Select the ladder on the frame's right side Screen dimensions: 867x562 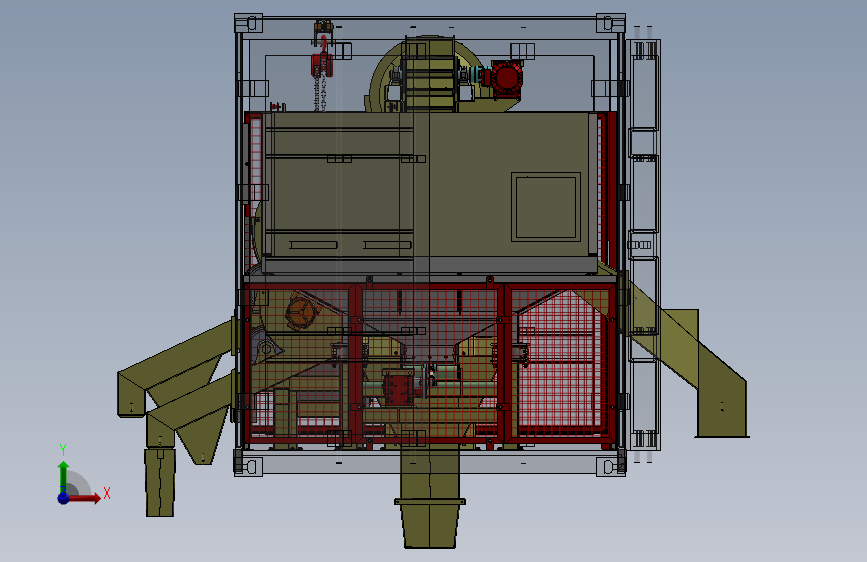[x=643, y=243]
